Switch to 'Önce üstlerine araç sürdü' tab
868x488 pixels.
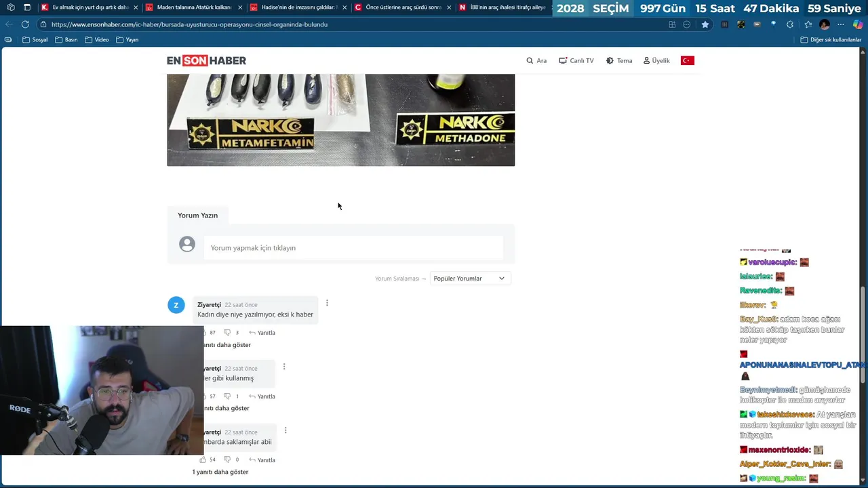pyautogui.click(x=403, y=7)
